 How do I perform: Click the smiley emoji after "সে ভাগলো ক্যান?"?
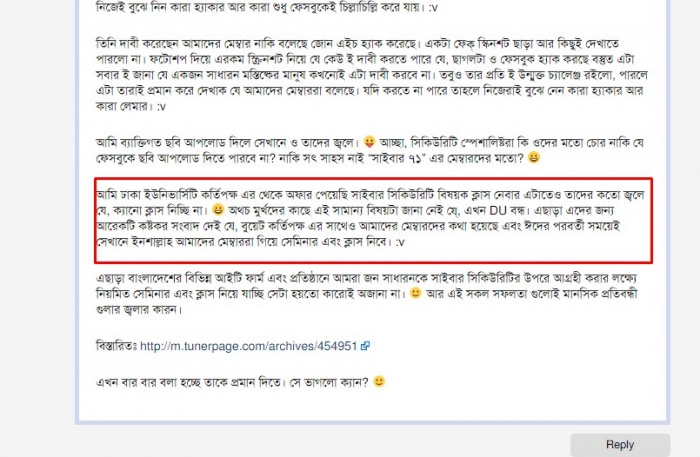point(379,382)
